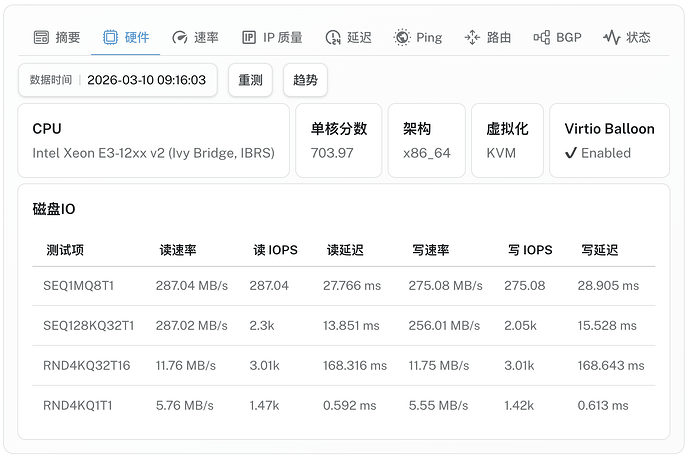
Task: Click the 5.76 MB/s read rate cell
Action: [185, 405]
